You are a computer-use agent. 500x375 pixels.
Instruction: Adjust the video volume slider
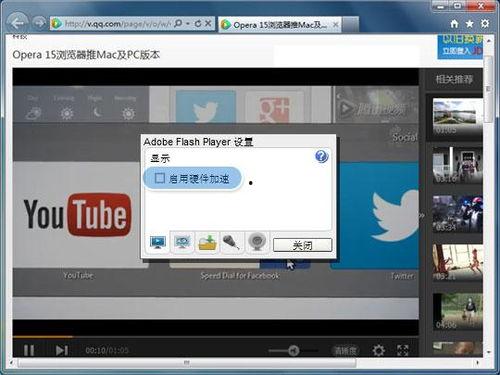pos(293,350)
